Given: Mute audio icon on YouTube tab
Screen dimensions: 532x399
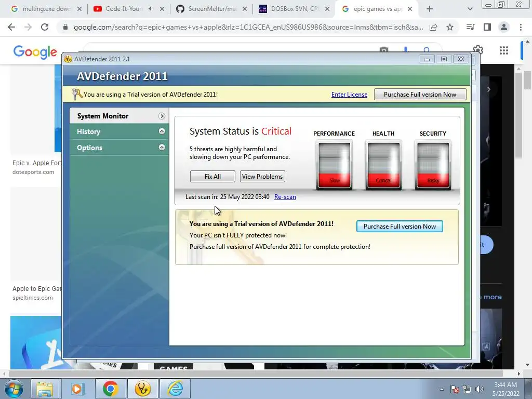Looking at the screenshot, I should pos(151,9).
